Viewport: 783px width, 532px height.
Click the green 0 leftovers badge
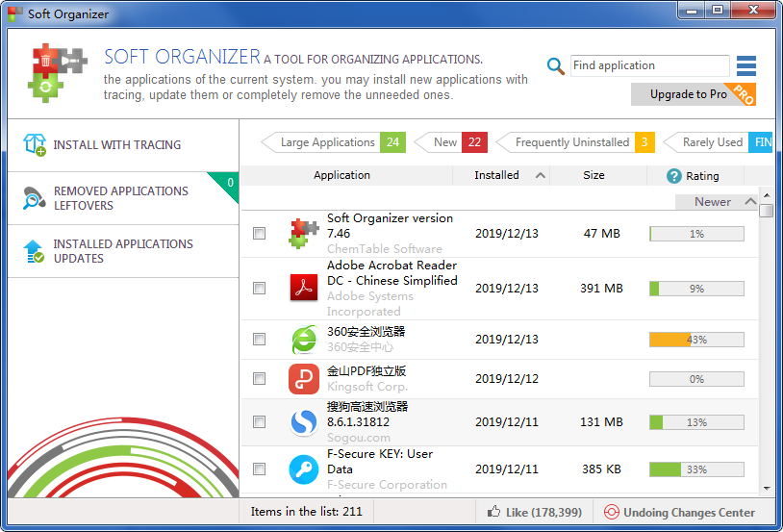click(x=227, y=184)
